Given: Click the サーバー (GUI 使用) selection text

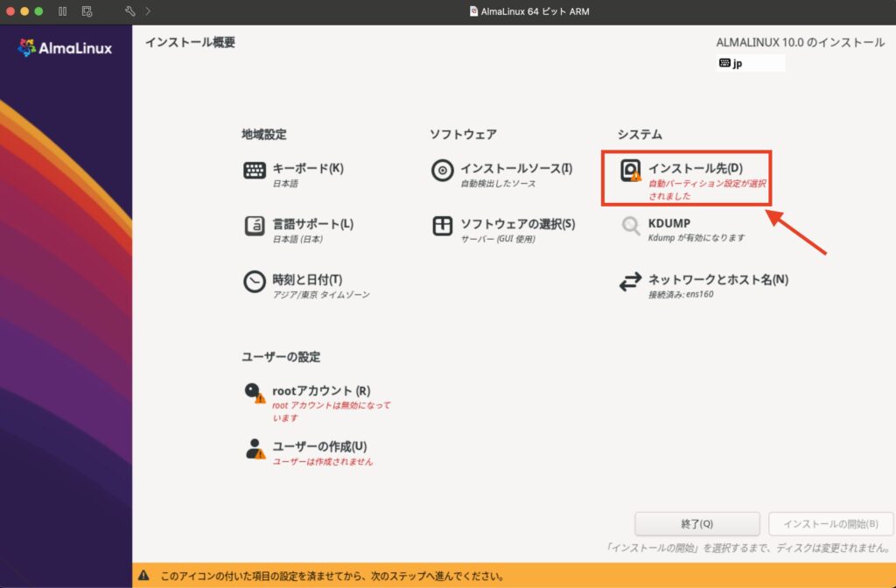Looking at the screenshot, I should tap(498, 239).
